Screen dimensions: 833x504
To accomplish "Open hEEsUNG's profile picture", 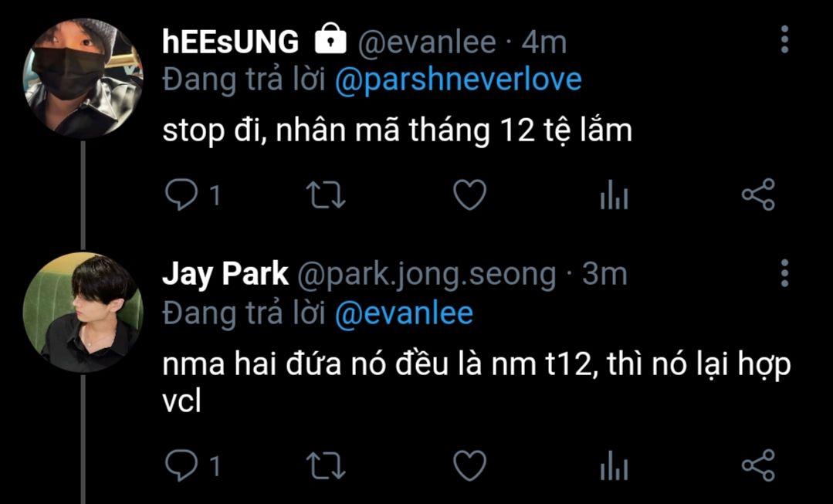I will 83,78.
